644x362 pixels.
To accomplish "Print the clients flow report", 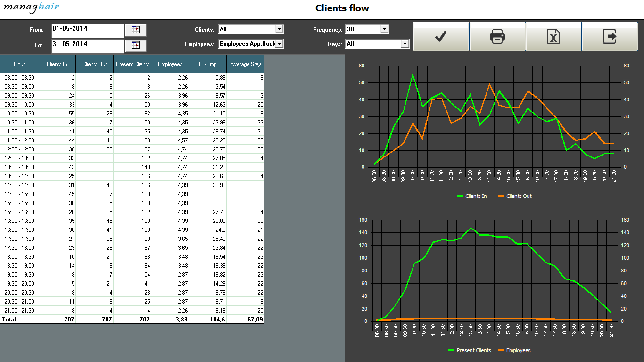I will (497, 36).
